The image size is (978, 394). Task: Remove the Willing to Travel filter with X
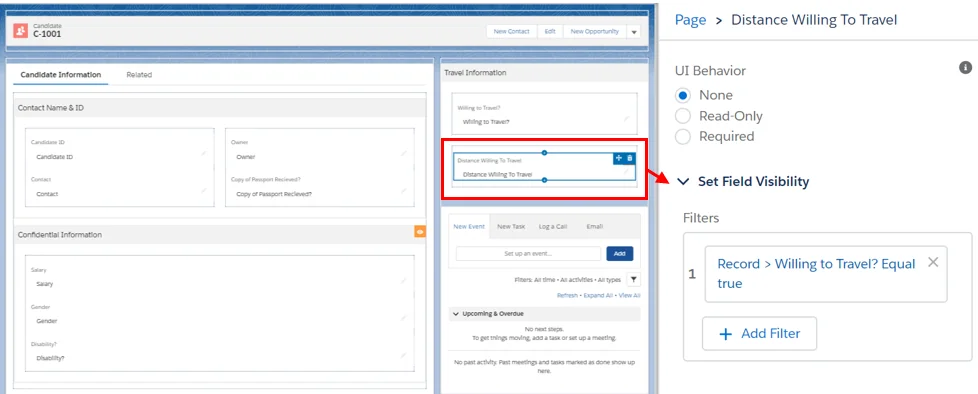933,262
